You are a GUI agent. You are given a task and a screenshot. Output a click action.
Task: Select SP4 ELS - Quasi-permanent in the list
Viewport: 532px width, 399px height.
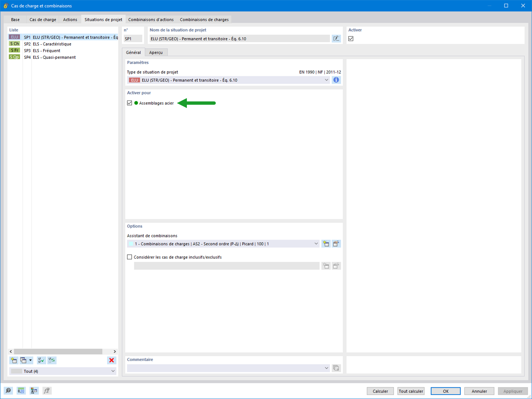point(63,57)
